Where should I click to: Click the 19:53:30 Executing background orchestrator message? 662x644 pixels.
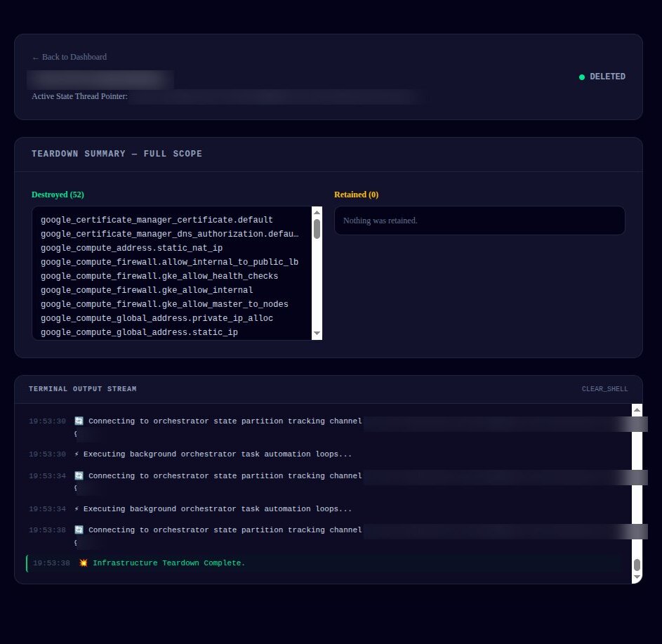(x=218, y=454)
